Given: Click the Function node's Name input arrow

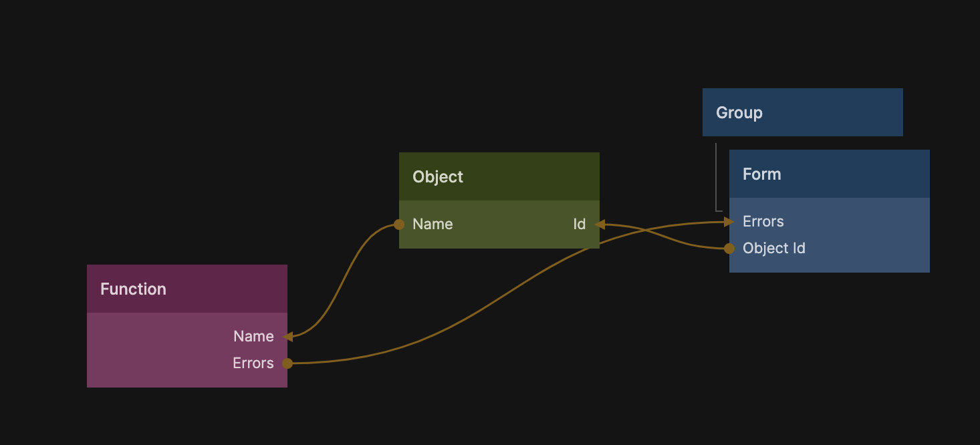Looking at the screenshot, I should coord(288,337).
